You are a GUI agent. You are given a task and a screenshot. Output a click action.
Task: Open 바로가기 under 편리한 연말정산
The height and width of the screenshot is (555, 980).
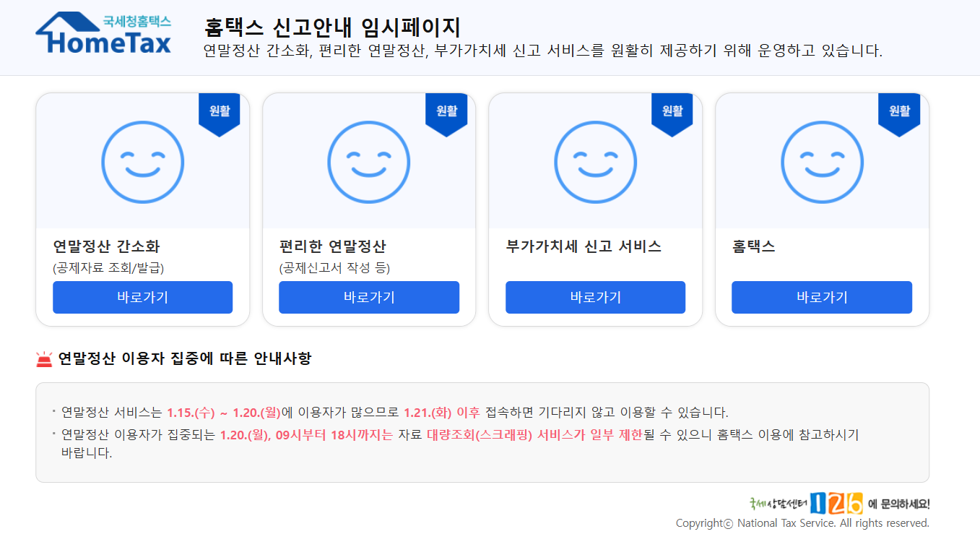pos(369,297)
